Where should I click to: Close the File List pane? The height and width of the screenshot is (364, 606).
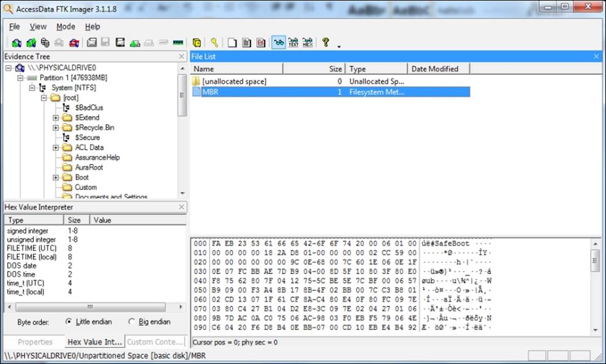pyautogui.click(x=596, y=57)
